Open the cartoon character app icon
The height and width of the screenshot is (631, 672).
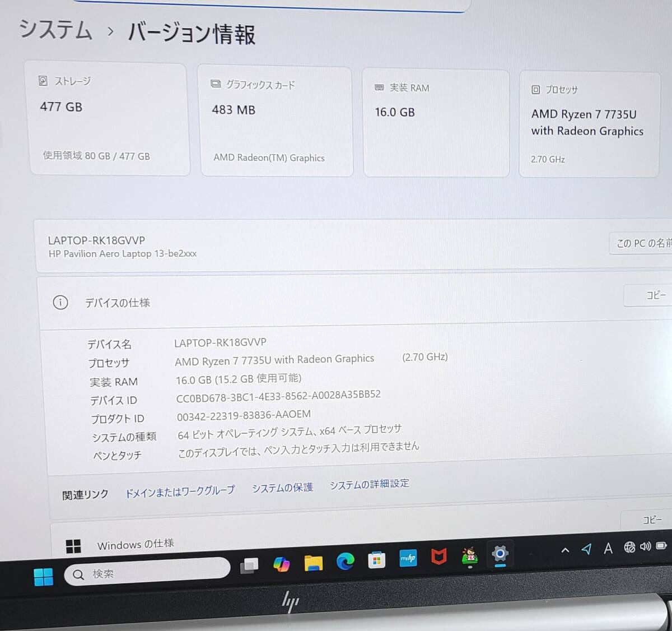[470, 555]
